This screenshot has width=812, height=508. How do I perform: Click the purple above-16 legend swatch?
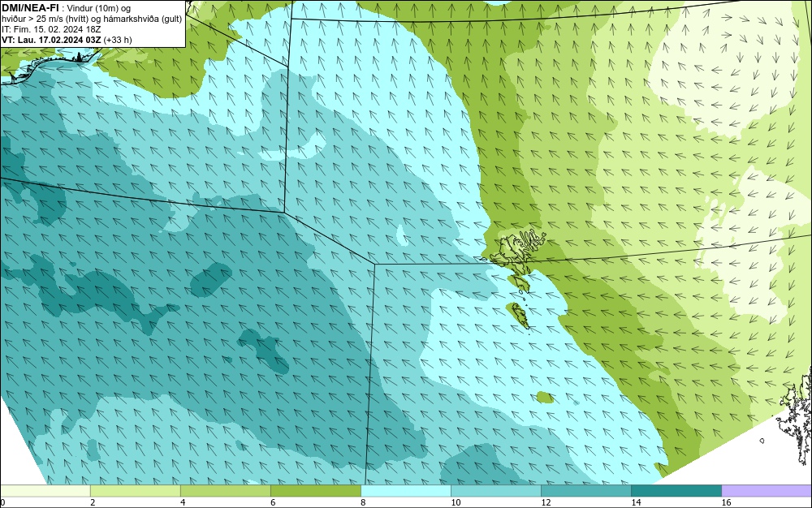pyautogui.click(x=767, y=491)
